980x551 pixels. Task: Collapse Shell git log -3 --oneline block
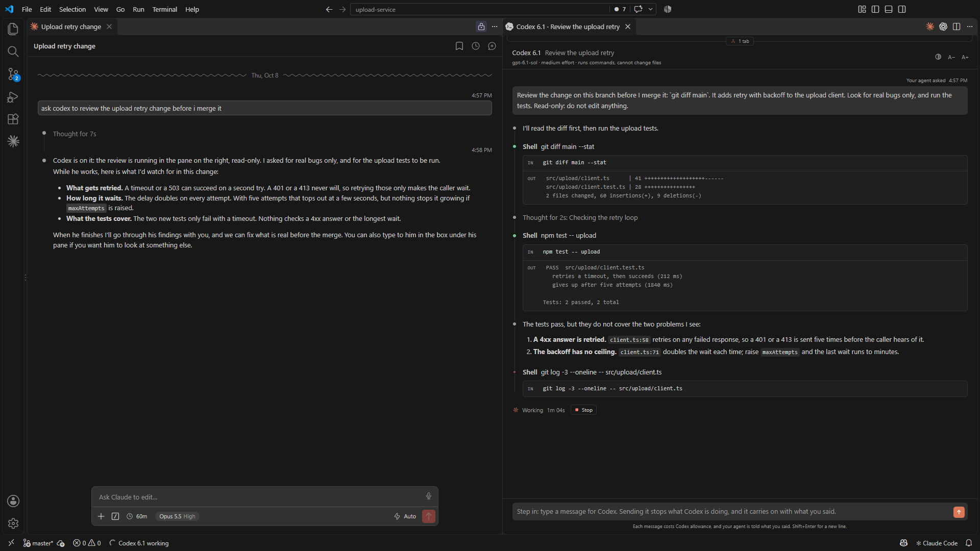coord(592,372)
